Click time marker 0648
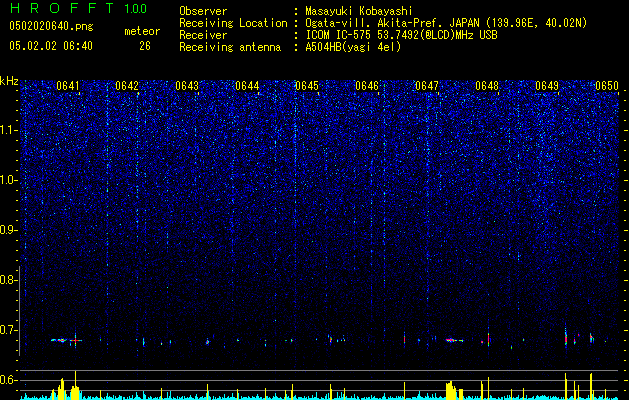This screenshot has height=400, width=629. tap(487, 86)
